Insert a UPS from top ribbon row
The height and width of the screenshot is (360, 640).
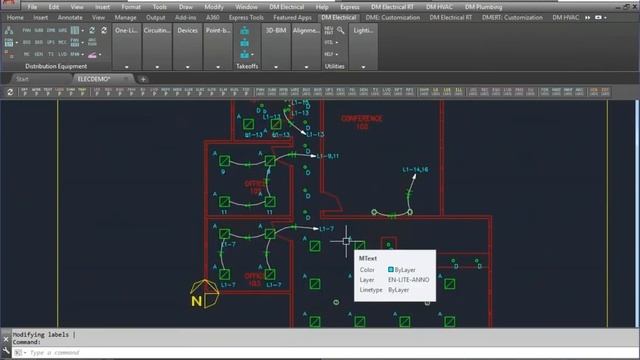(62, 31)
